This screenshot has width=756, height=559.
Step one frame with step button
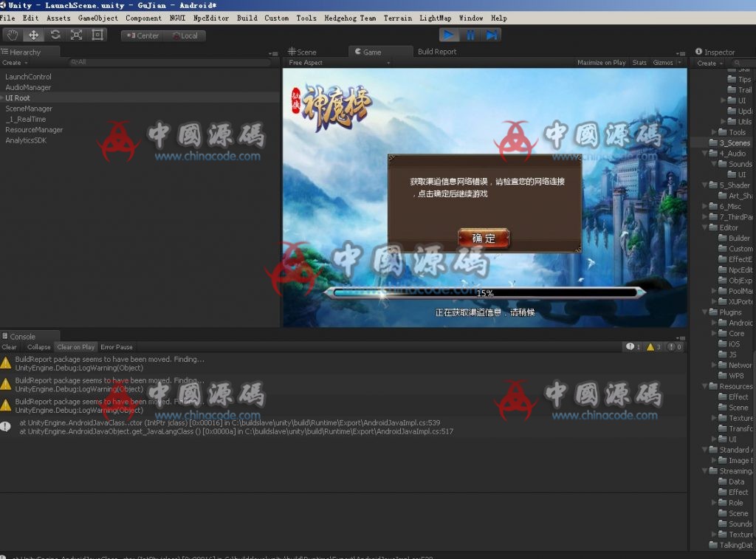pyautogui.click(x=491, y=35)
